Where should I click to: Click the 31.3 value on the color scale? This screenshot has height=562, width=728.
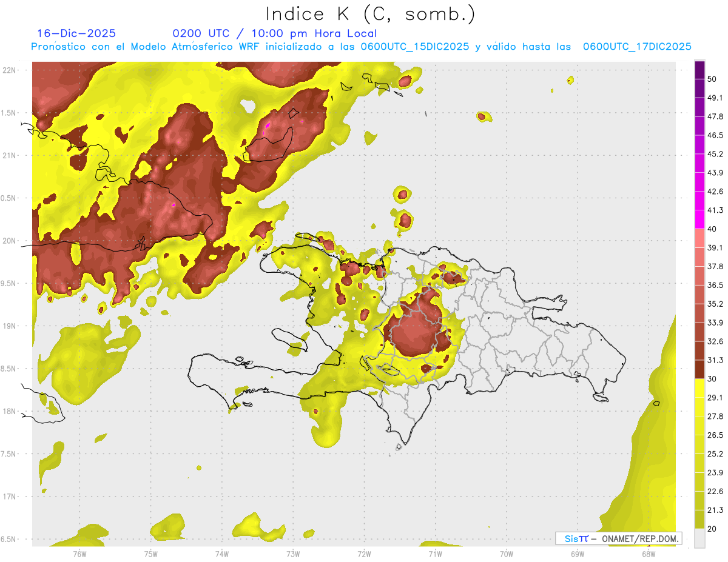click(715, 360)
